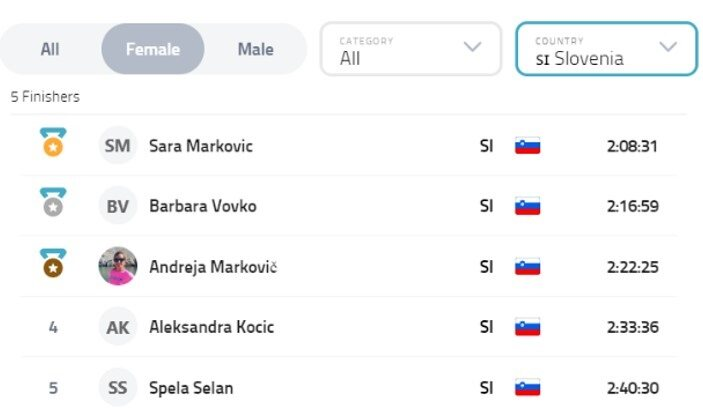Screen dimensions: 703x414
Task: Click the SS initials avatar
Action: tap(118, 387)
